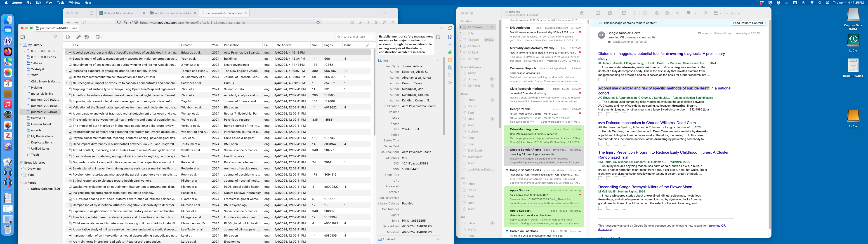Click Zotero's New Collection icon
This screenshot has width=868, height=244.
point(23,37)
